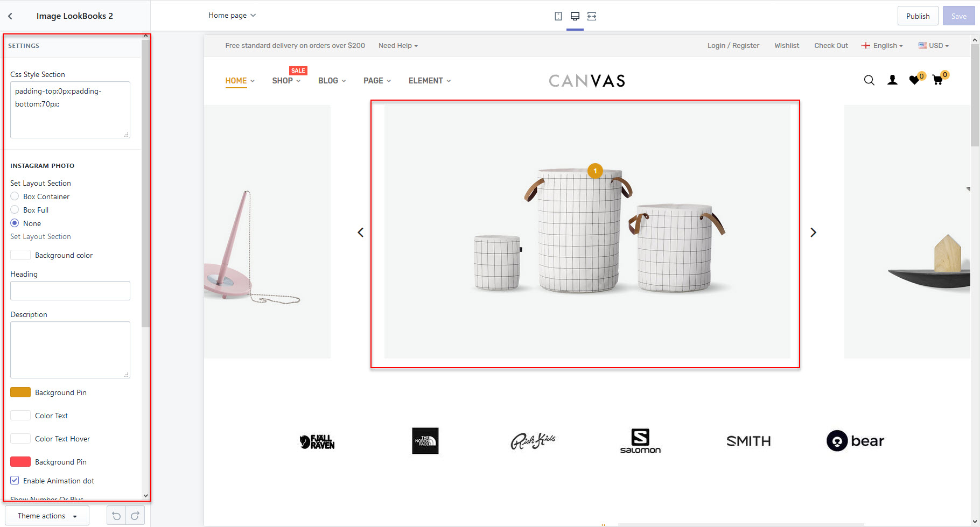
Task: Click the Heading input field
Action: click(x=70, y=291)
